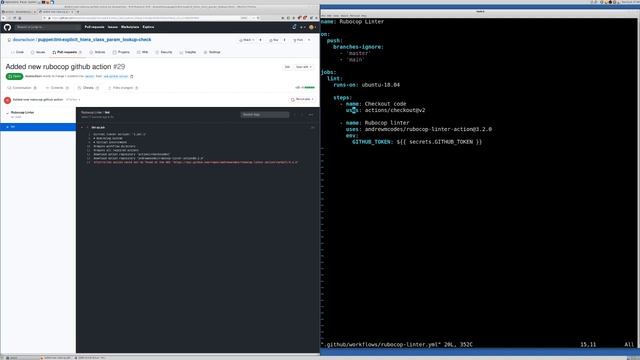Open the add-github-action head branch link
640x360 pixels.
click(x=116, y=76)
